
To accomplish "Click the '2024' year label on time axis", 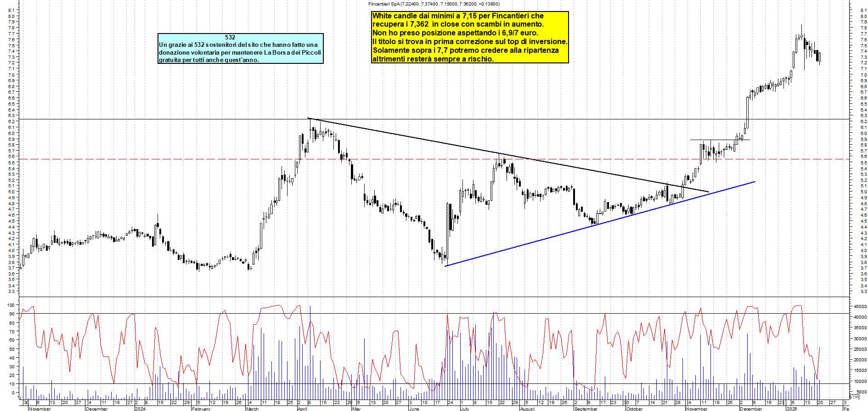I will coord(140,409).
